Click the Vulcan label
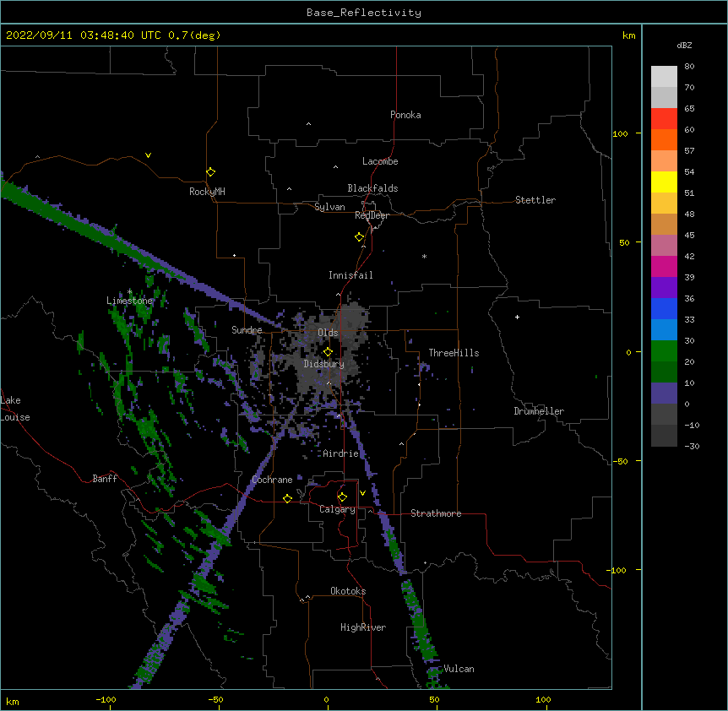The width and height of the screenshot is (728, 711). coord(459,669)
